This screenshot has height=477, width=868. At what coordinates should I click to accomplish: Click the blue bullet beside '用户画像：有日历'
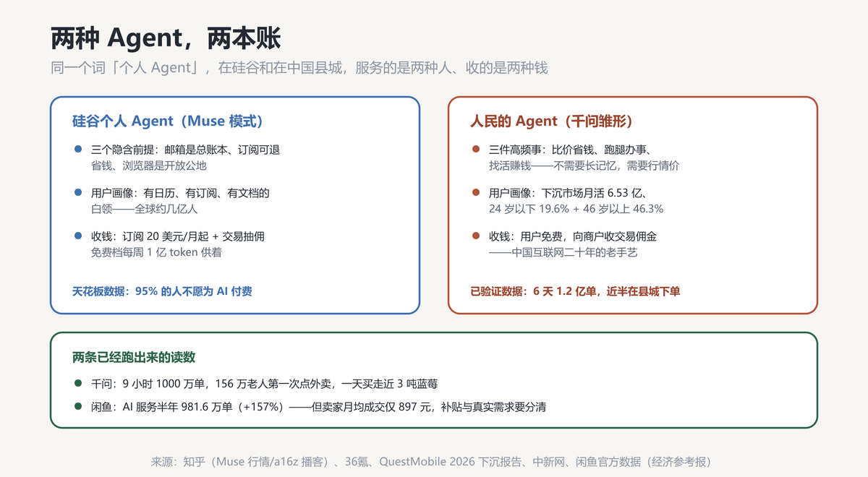77,193
